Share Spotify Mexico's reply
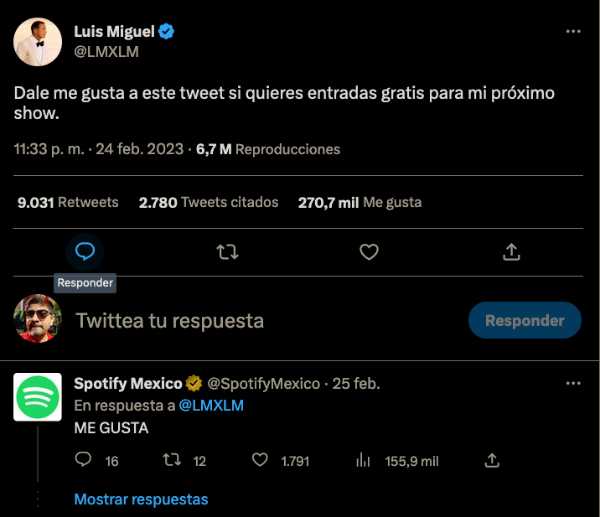The width and height of the screenshot is (600, 517). coord(491,460)
